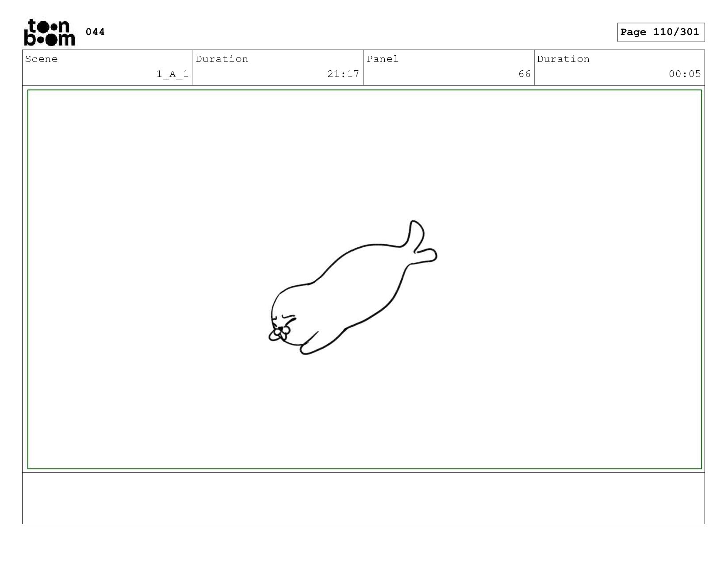Click the Page 110/301 box
This screenshot has height=564, width=728.
[x=661, y=32]
